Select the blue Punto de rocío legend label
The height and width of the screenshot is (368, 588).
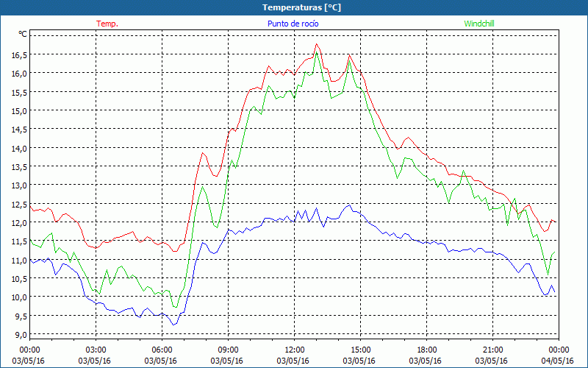pyautogui.click(x=293, y=24)
